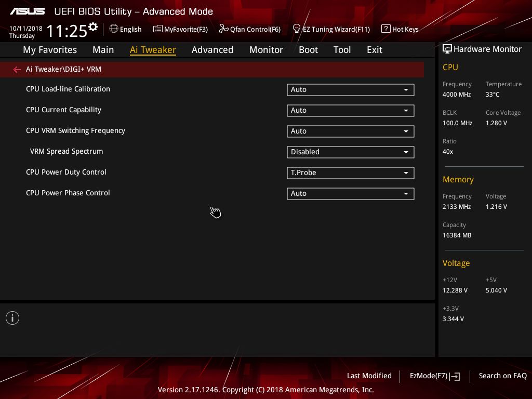Select CPU Power Phase Control label
The height and width of the screenshot is (399, 532).
[x=68, y=193]
